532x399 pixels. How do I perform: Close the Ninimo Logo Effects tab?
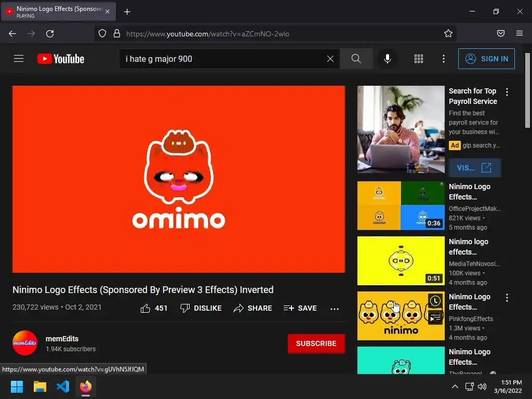point(108,11)
